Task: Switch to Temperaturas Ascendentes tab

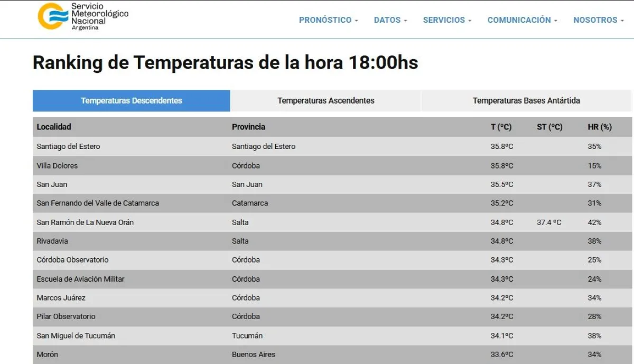Action: 325,101
